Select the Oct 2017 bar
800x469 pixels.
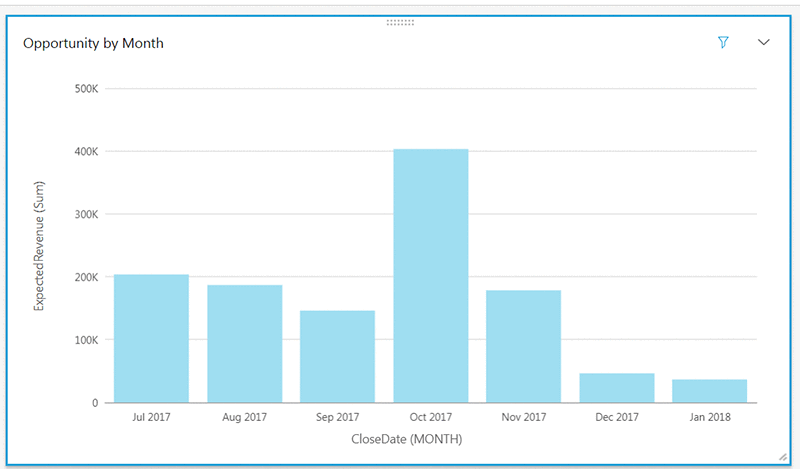point(431,276)
